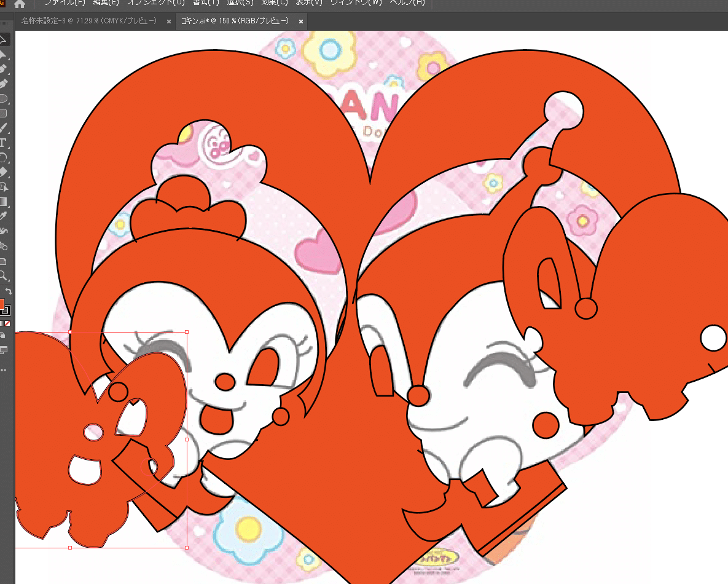Image resolution: width=728 pixels, height=584 pixels.
Task: Select the Direct Selection tool
Action: point(3,55)
